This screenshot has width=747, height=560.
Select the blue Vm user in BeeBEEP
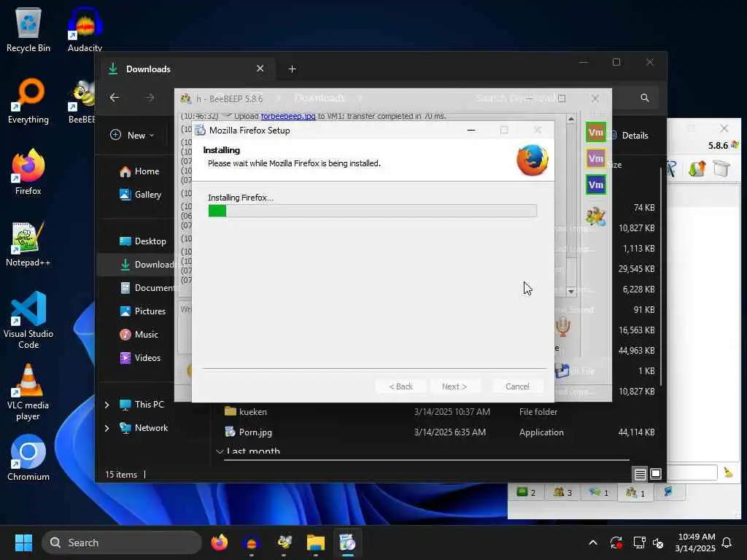point(595,184)
